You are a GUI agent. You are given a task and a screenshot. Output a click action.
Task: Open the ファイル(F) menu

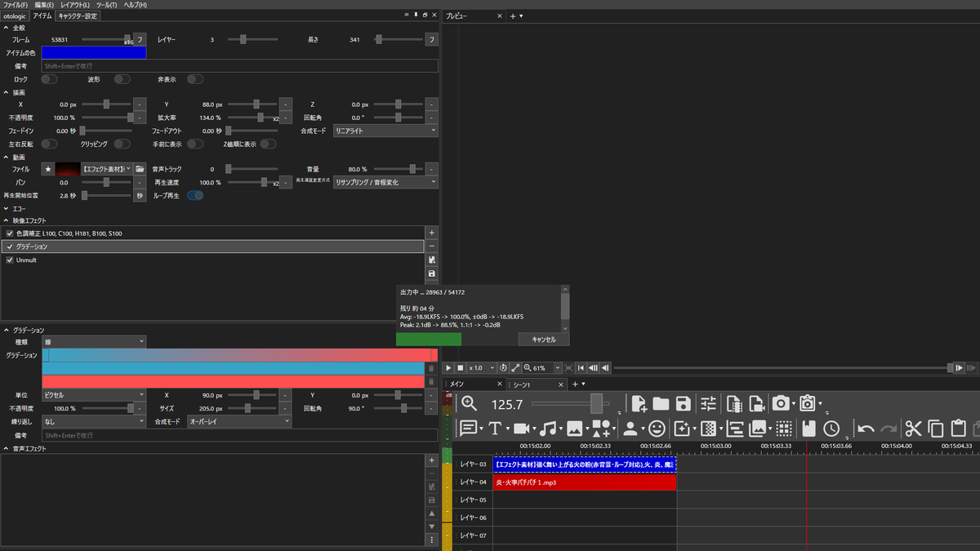pos(16,5)
